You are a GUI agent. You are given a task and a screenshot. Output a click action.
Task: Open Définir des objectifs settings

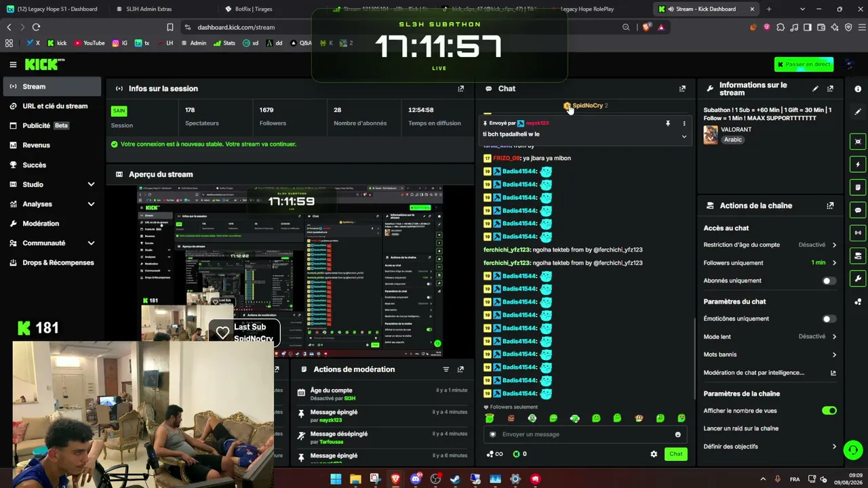770,447
